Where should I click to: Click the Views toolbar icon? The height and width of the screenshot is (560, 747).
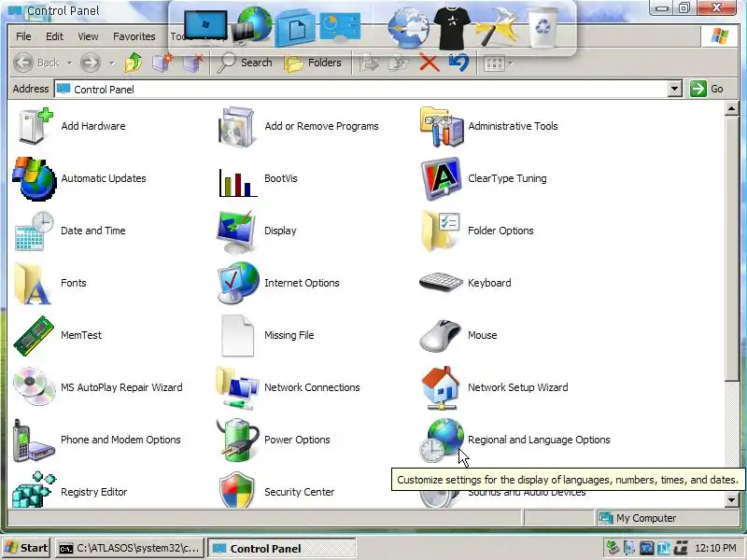click(494, 63)
